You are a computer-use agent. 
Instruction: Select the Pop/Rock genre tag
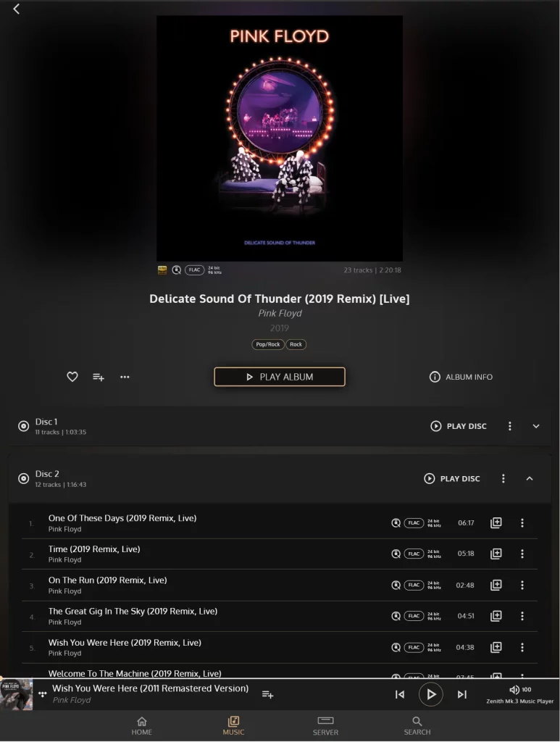pyautogui.click(x=268, y=344)
